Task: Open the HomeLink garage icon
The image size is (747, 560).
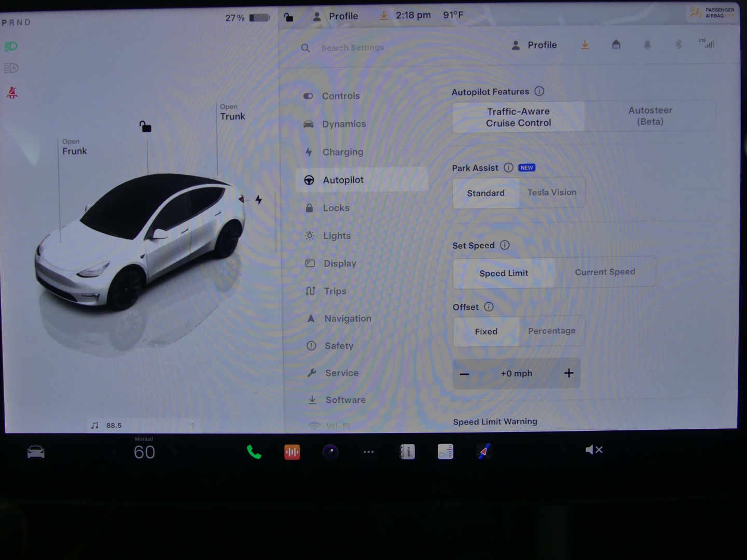Action: [616, 45]
